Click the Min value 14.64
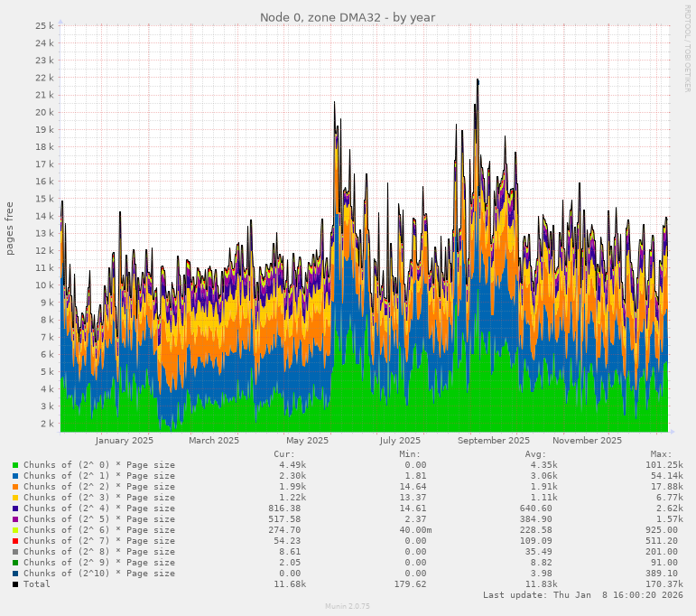 [413, 487]
